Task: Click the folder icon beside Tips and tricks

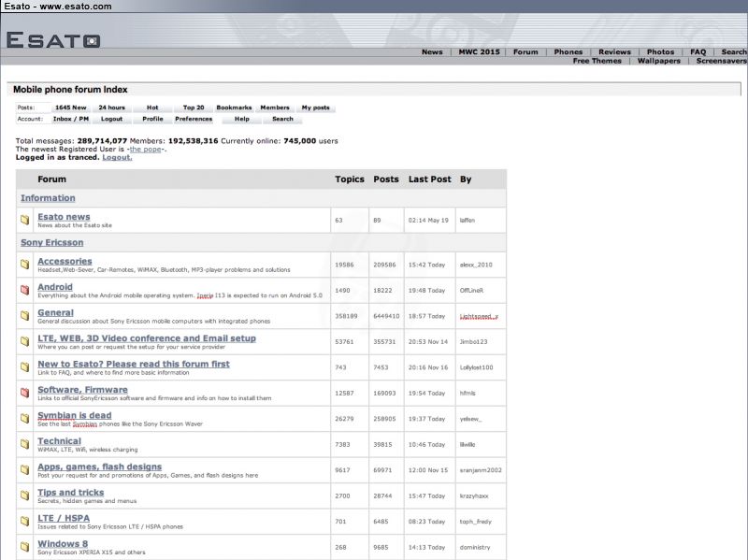Action: [25, 495]
